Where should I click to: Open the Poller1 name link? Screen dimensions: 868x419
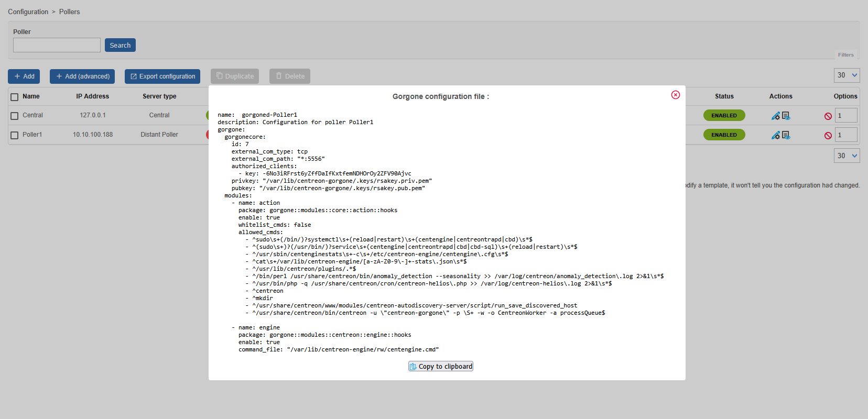32,135
